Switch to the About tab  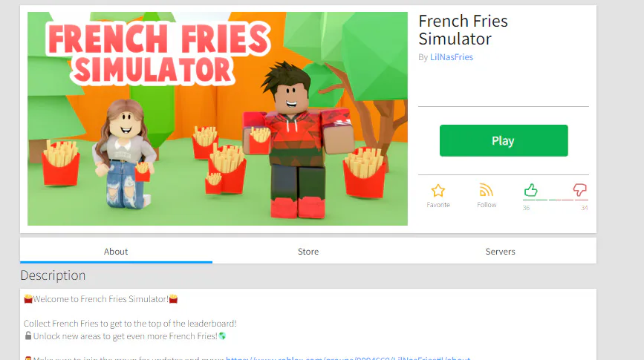[116, 251]
